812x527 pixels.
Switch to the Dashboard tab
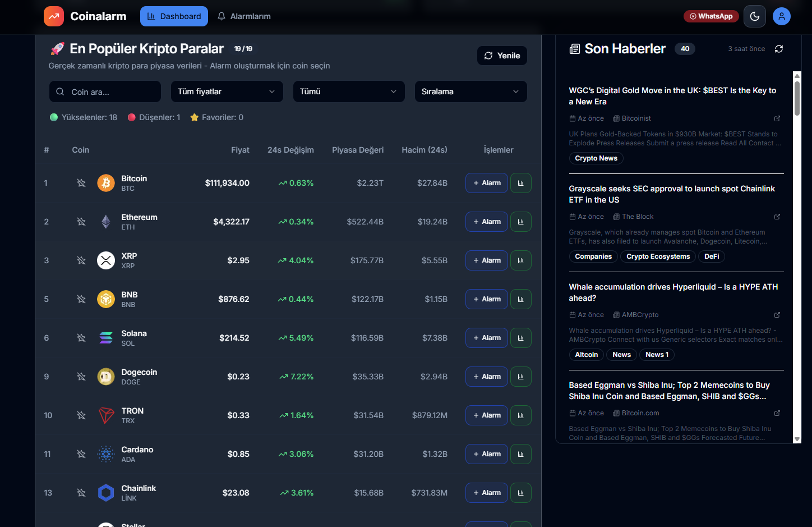[174, 16]
